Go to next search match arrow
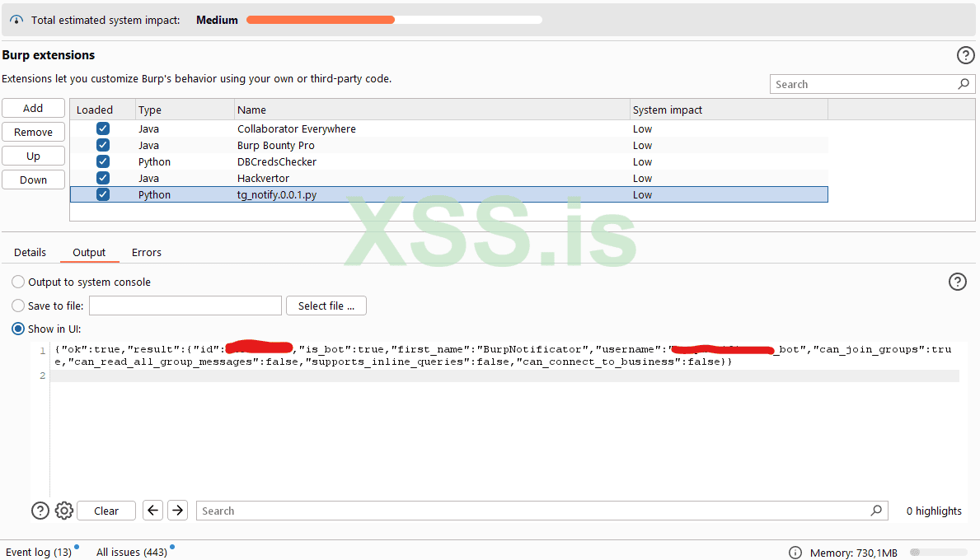Image resolution: width=980 pixels, height=560 pixels. pos(177,510)
